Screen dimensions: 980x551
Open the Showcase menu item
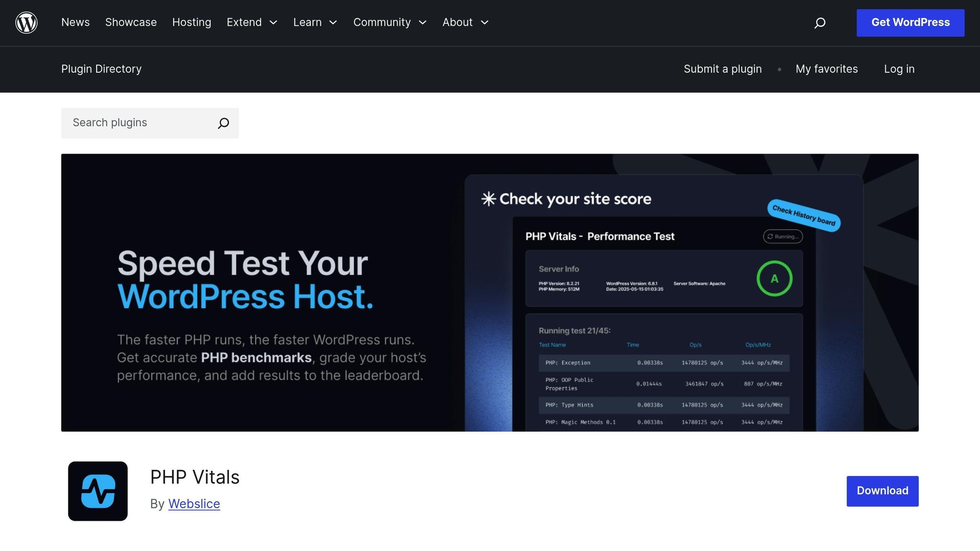(131, 22)
